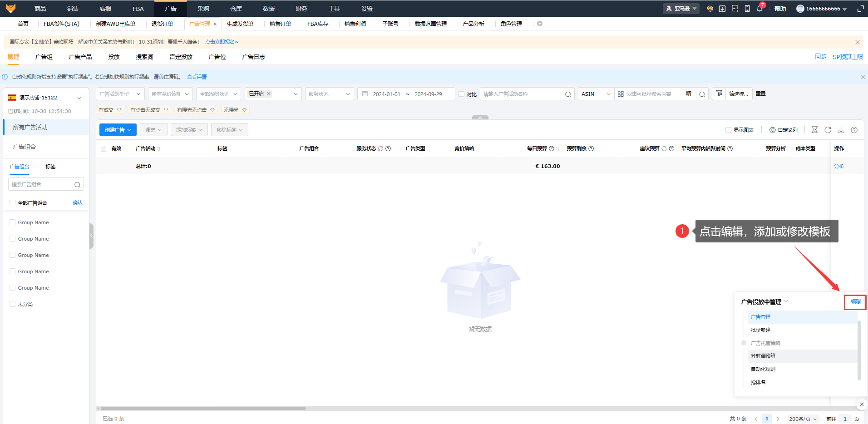Check the 未分类 checkbox
This screenshot has height=424, width=868.
(x=13, y=304)
